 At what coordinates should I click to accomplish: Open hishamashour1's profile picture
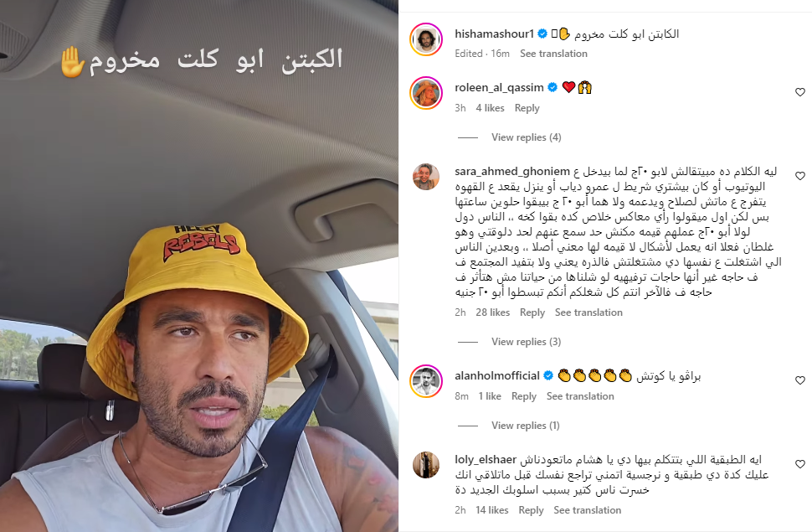[426, 39]
